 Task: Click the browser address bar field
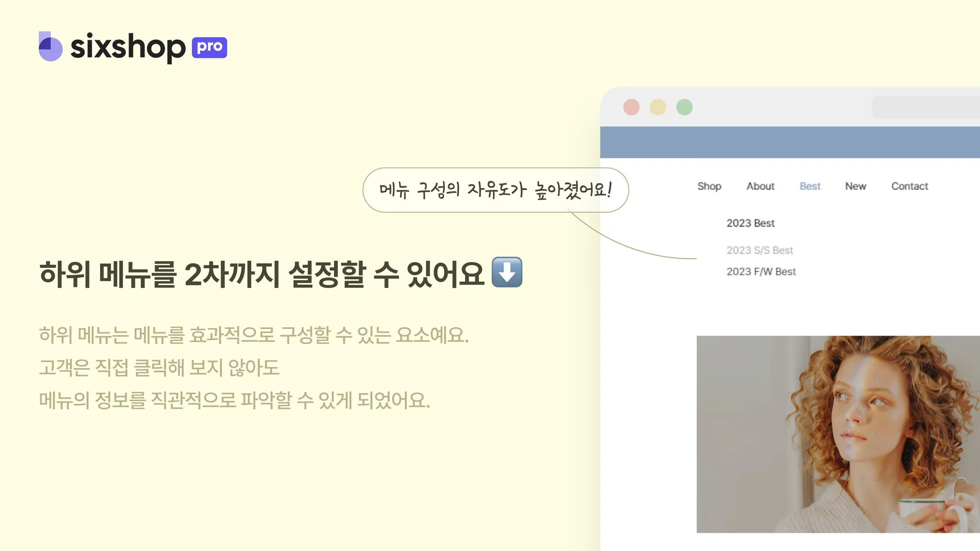[926, 107]
